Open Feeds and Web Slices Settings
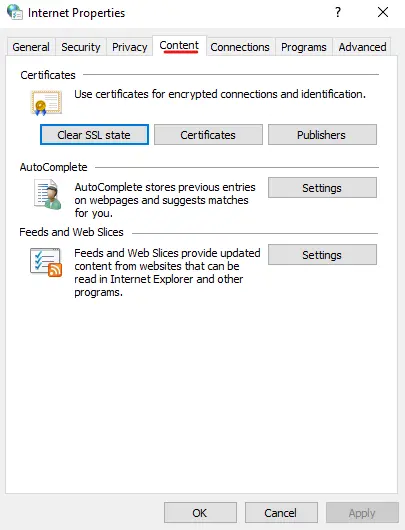405x530 pixels. tap(322, 255)
